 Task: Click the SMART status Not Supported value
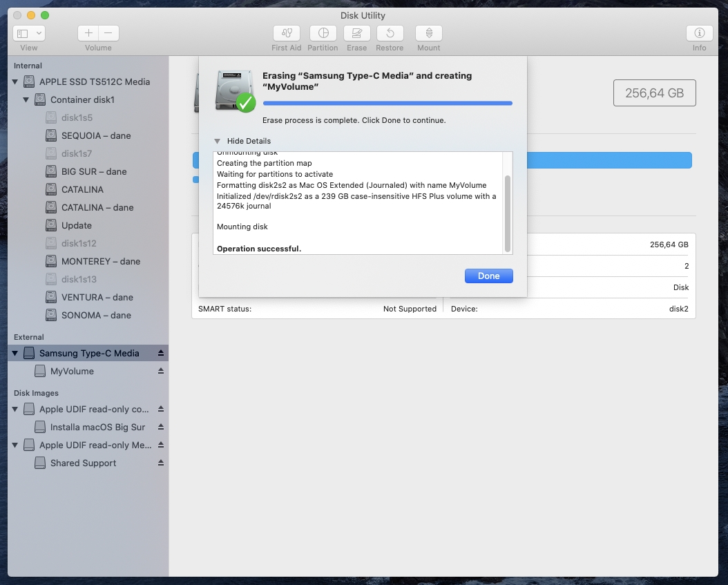(410, 309)
